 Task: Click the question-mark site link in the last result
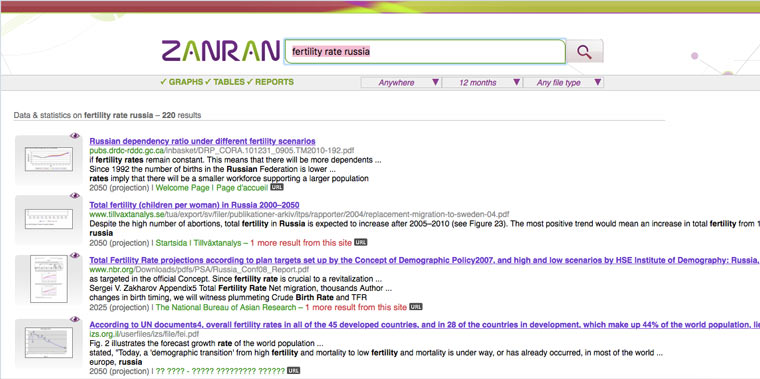point(220,371)
